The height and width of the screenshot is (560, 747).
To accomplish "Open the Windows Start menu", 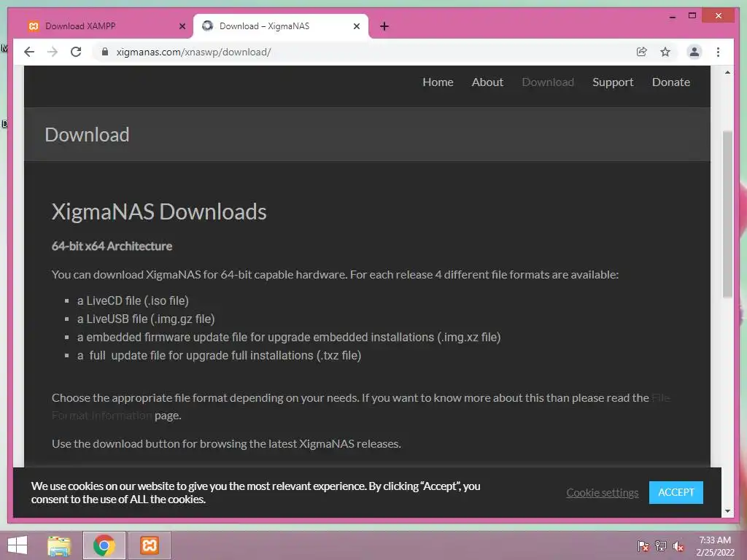I will pos(18,545).
